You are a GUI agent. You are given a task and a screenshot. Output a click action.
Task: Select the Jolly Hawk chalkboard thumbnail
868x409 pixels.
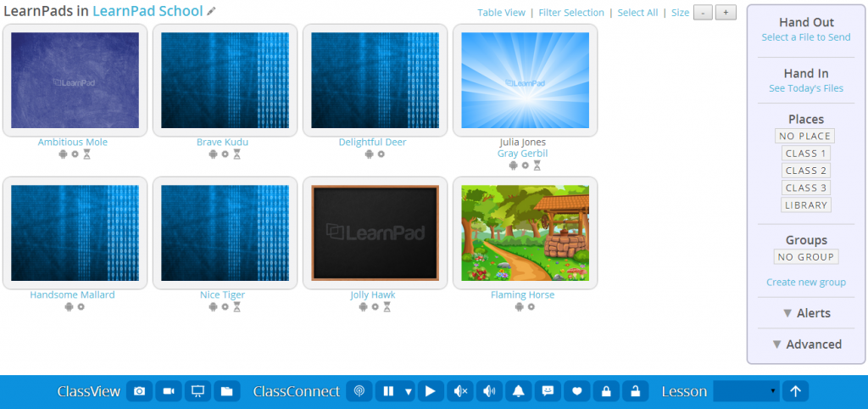point(375,233)
